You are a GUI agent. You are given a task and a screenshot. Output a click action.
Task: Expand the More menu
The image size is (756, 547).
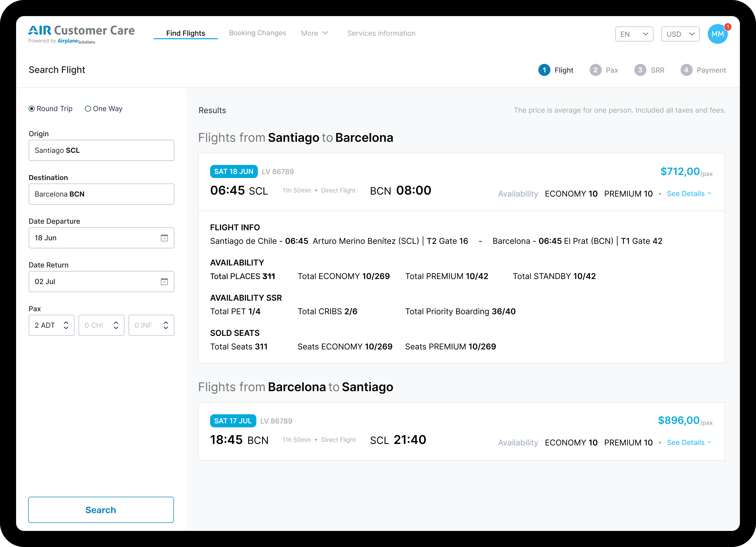(x=314, y=33)
